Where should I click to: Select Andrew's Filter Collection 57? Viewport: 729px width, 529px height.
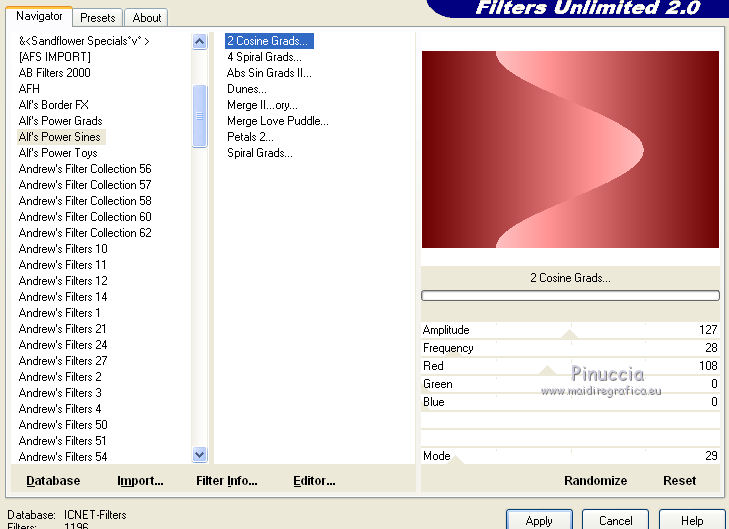point(85,185)
